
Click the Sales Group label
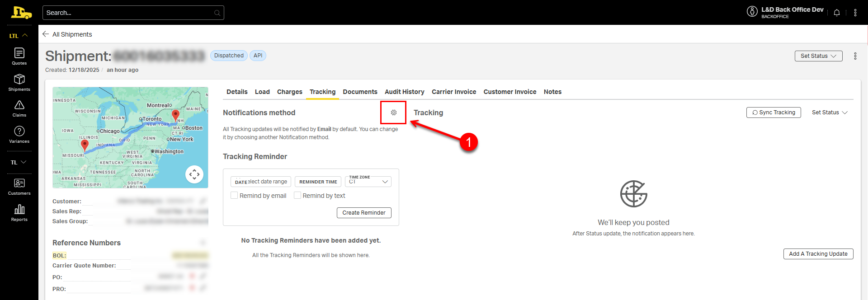tap(70, 221)
